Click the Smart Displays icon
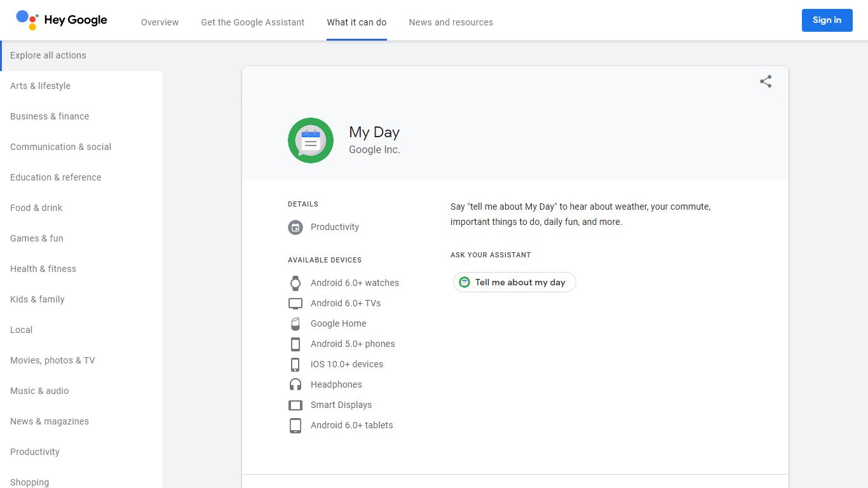 pos(295,405)
